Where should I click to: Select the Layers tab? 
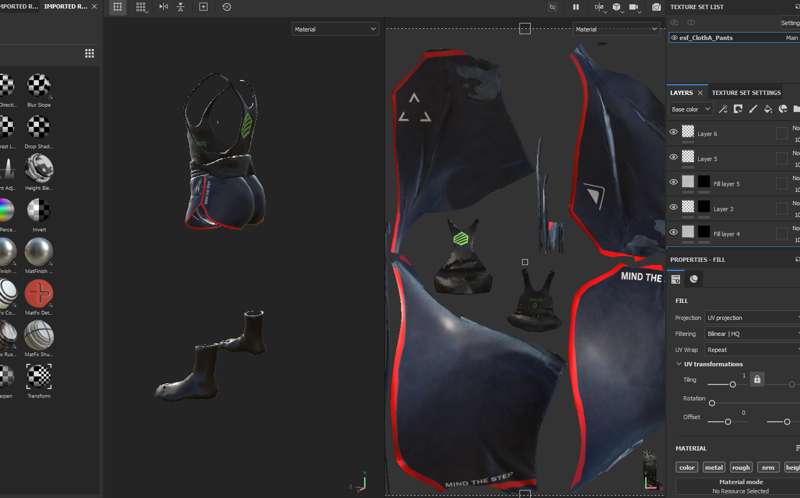click(681, 93)
